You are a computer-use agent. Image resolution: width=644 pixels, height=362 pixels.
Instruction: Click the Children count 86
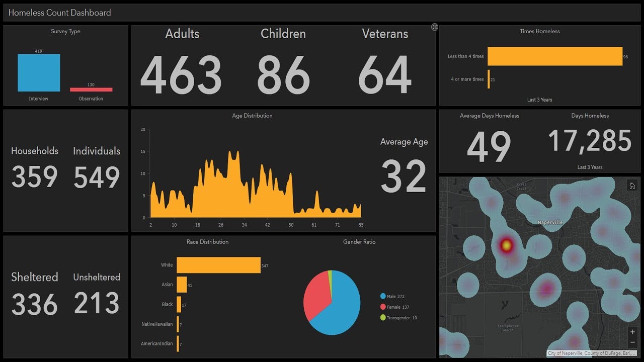[283, 75]
